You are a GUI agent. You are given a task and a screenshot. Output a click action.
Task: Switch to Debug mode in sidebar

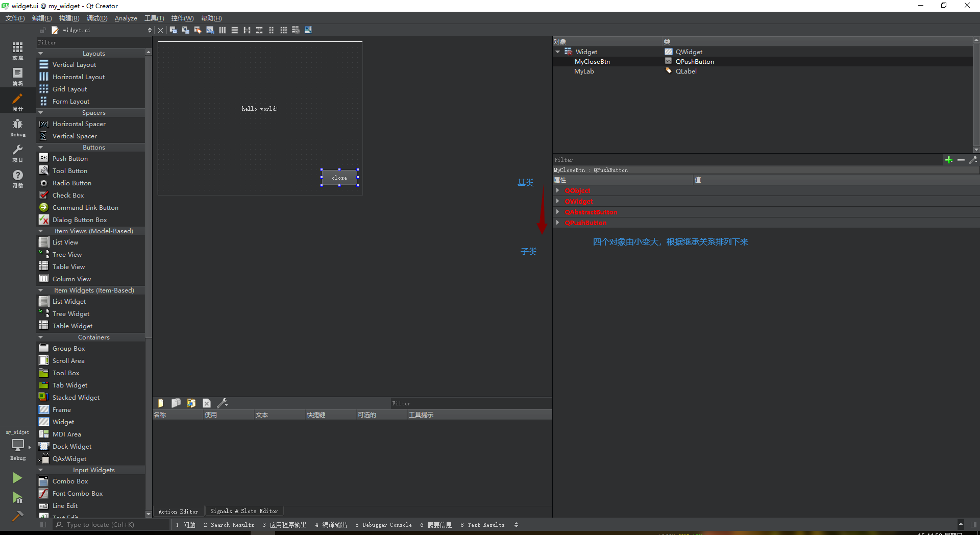(17, 127)
